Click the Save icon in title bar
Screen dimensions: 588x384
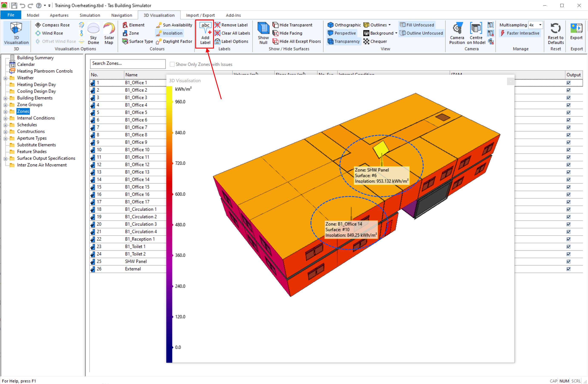(x=14, y=6)
